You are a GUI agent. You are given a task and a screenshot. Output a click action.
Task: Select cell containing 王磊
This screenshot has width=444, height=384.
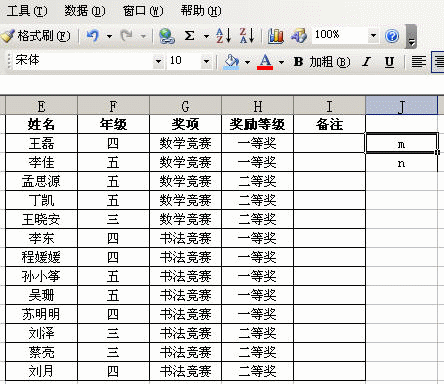41,143
